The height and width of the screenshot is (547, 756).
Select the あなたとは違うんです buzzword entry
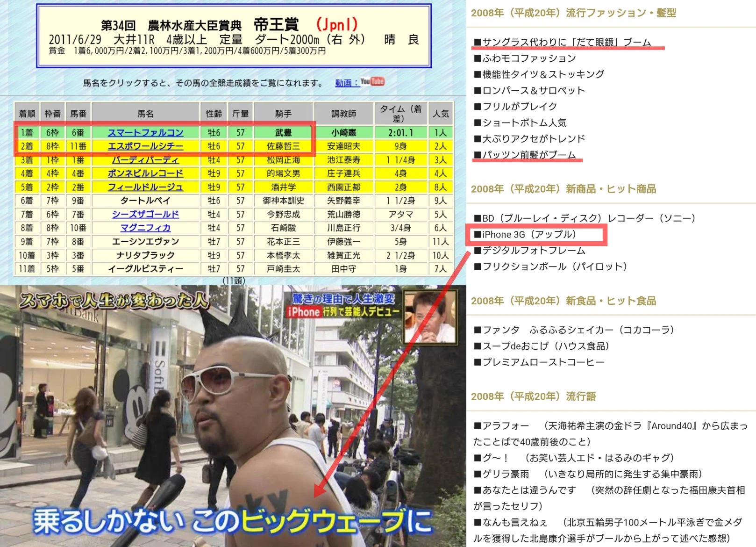pyautogui.click(x=609, y=498)
